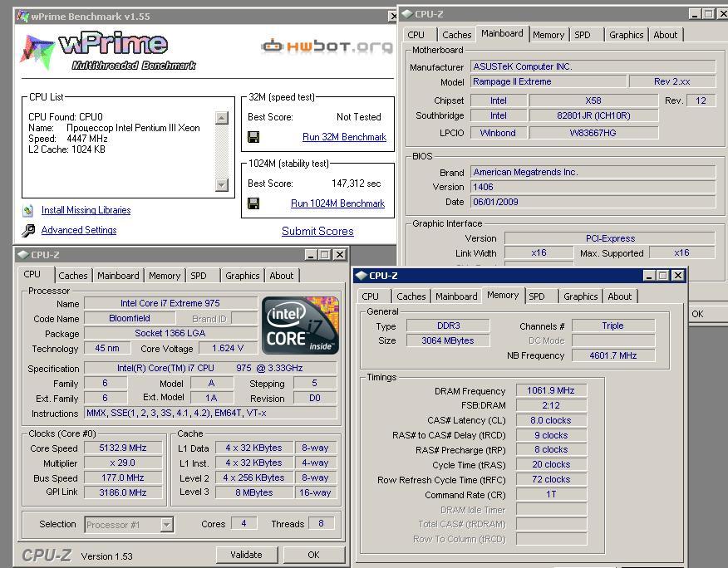Click the Command Rate value 1T
This screenshot has width=728, height=568.
(x=551, y=494)
